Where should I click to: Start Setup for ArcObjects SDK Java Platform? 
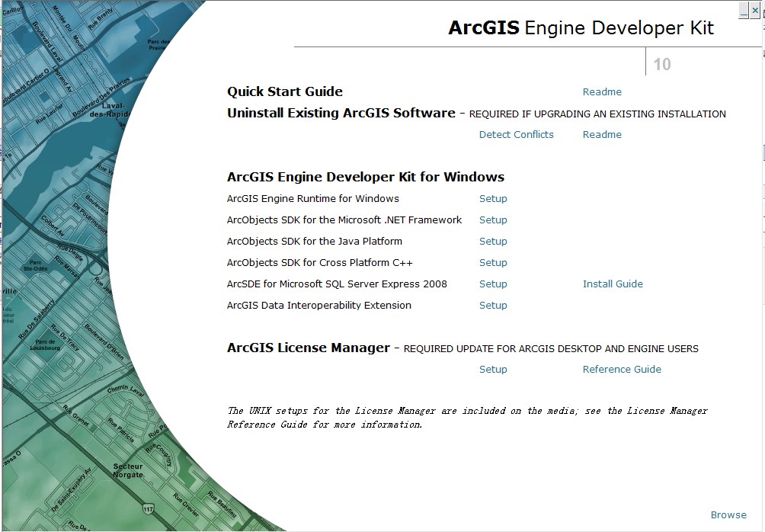tap(493, 241)
